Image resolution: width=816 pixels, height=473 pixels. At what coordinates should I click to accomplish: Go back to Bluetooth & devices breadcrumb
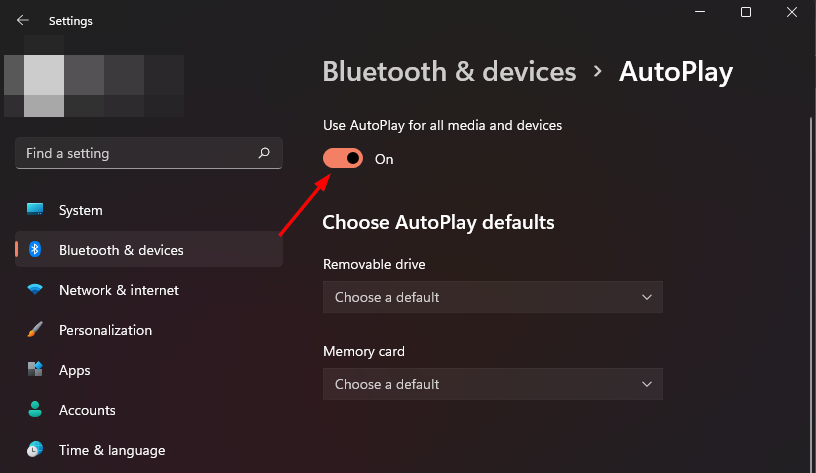pos(449,71)
